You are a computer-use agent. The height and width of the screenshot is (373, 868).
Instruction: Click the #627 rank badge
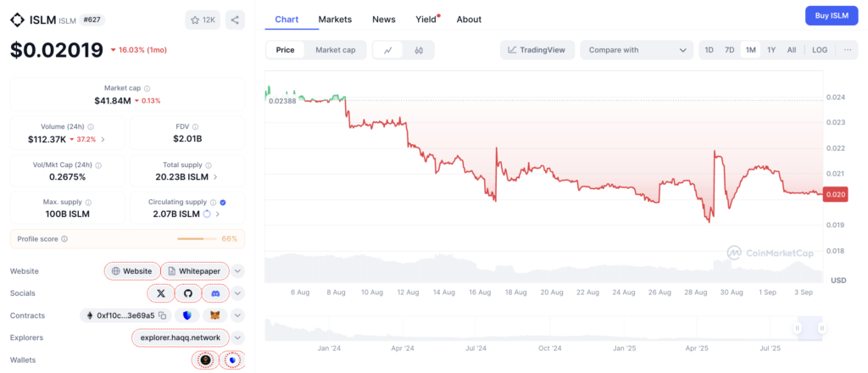pyautogui.click(x=92, y=20)
